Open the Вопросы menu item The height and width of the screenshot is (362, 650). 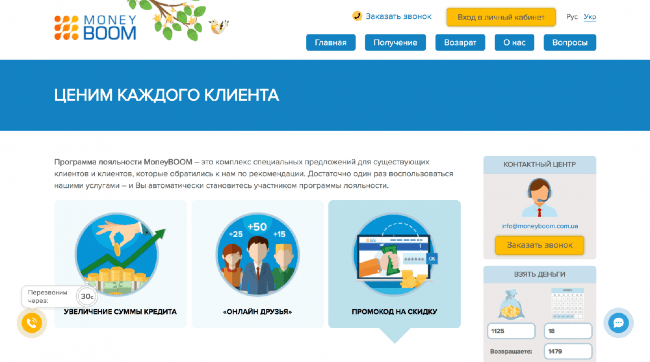click(x=570, y=42)
